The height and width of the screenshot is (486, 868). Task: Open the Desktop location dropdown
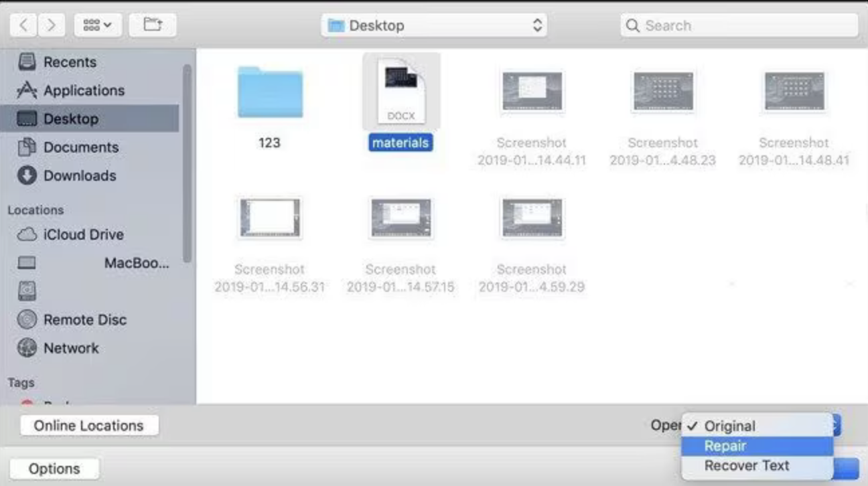click(x=434, y=25)
